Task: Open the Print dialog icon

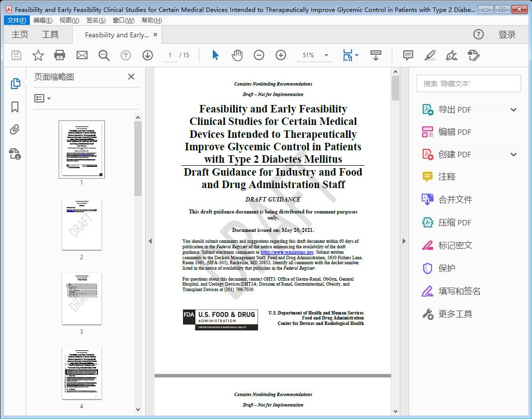Action: 60,55
